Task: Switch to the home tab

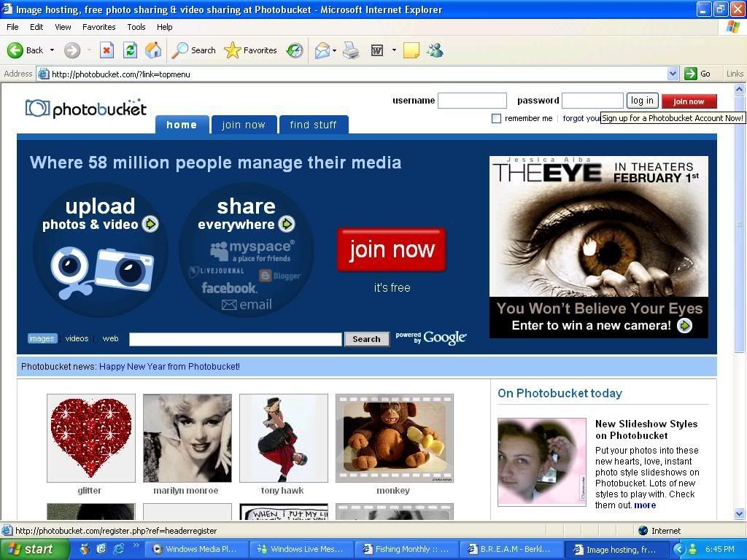Action: [x=182, y=125]
